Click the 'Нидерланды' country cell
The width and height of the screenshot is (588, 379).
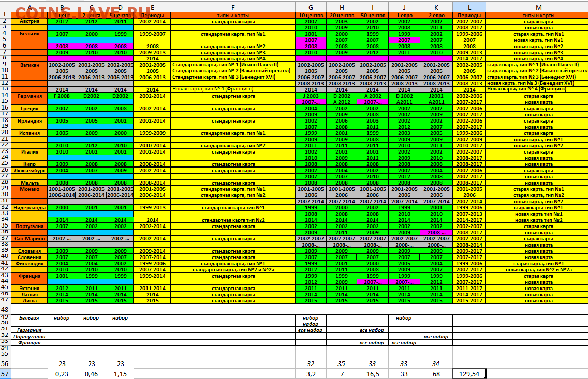[x=30, y=207]
